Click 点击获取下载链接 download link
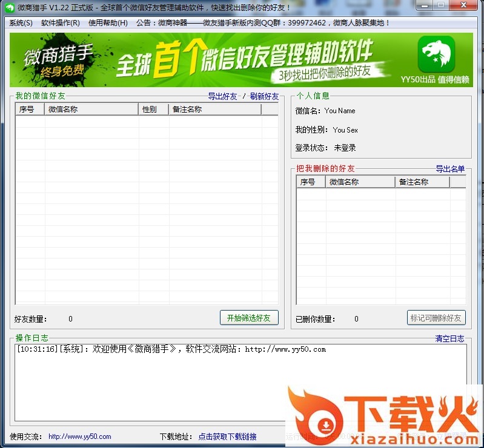 227,436
